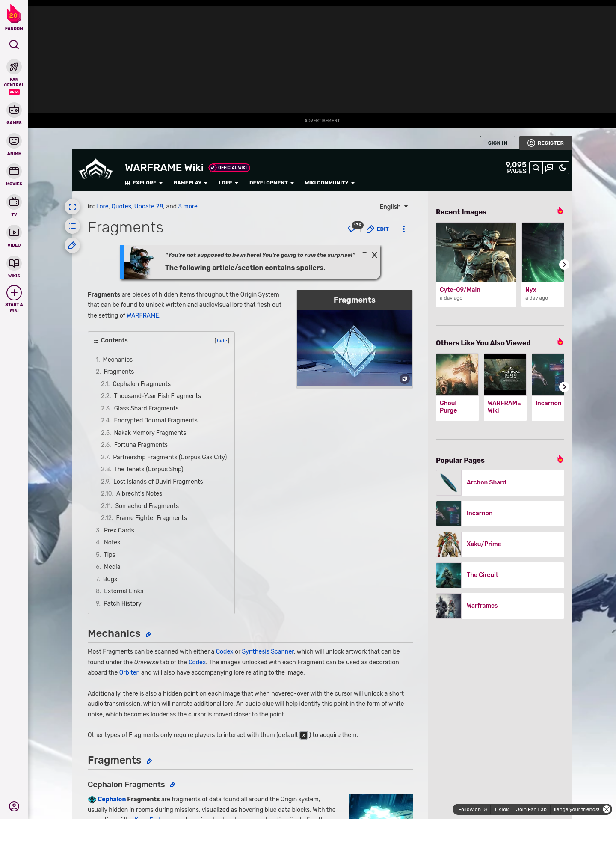Click Join Fan Lab in banner

[531, 809]
